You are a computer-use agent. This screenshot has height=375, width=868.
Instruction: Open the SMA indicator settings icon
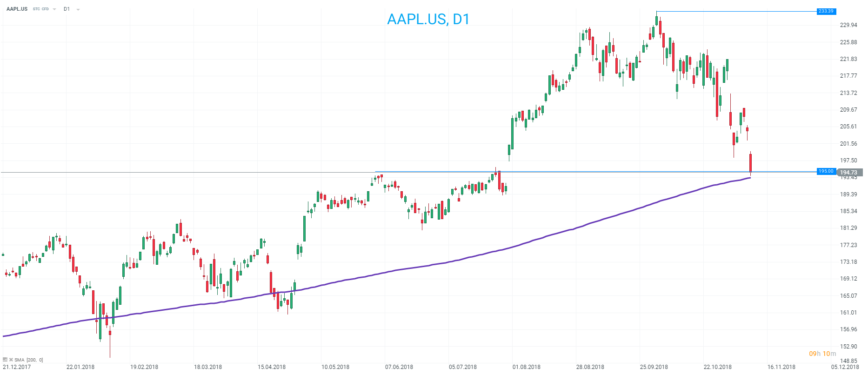click(5, 360)
